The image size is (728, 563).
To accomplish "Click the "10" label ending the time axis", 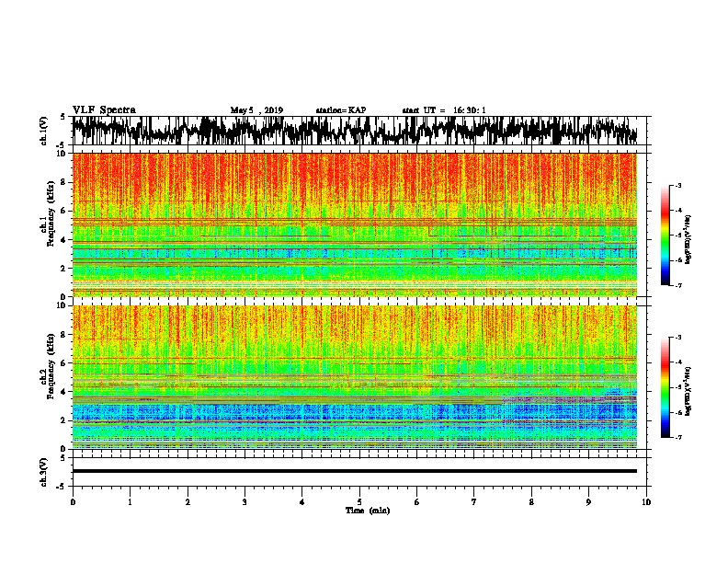I will [x=646, y=501].
